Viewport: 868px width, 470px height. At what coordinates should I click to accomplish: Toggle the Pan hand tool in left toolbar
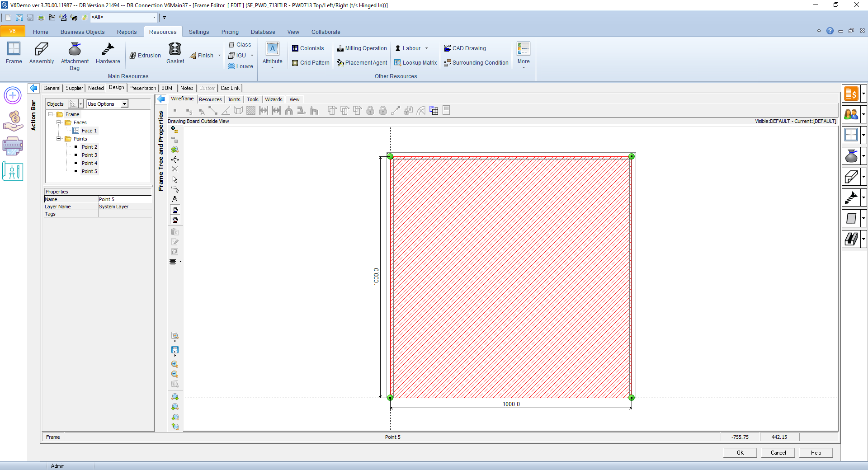pyautogui.click(x=175, y=210)
